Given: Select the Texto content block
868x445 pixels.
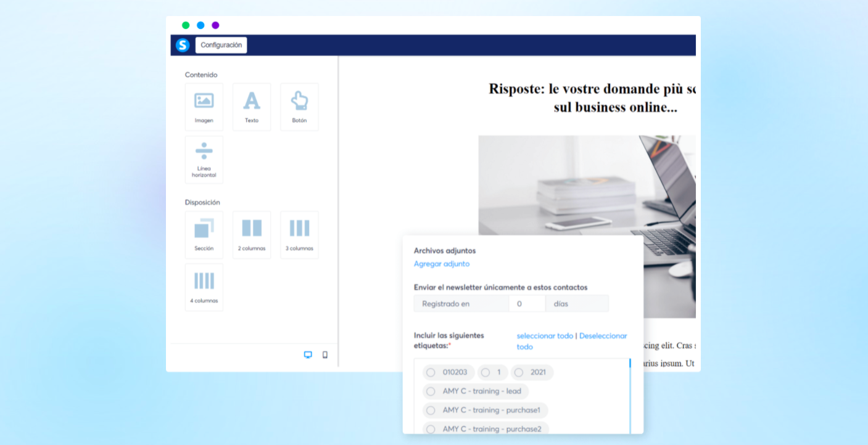Looking at the screenshot, I should click(252, 107).
